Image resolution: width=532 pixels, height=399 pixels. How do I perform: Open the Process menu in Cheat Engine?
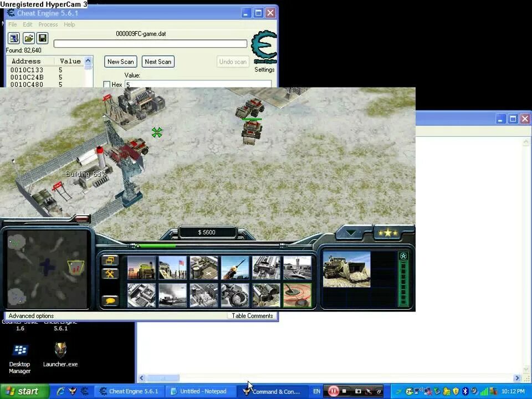tap(48, 24)
